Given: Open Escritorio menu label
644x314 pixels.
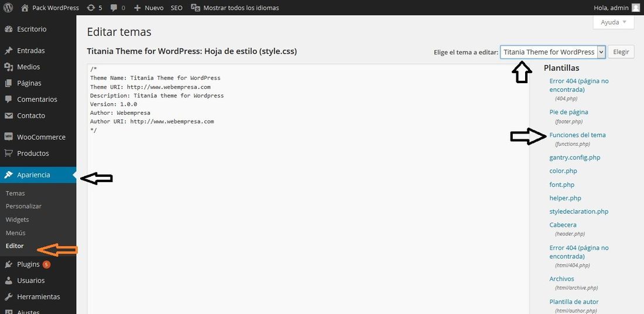Looking at the screenshot, I should 32,29.
